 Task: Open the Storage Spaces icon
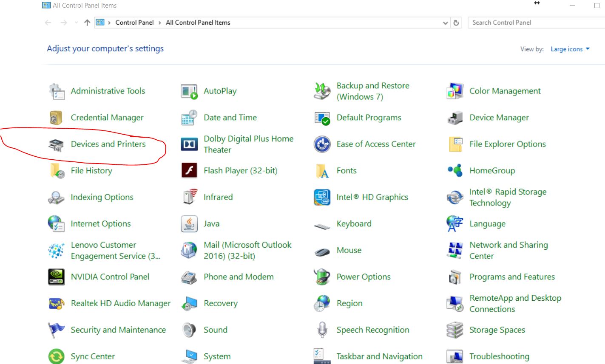pos(455,330)
